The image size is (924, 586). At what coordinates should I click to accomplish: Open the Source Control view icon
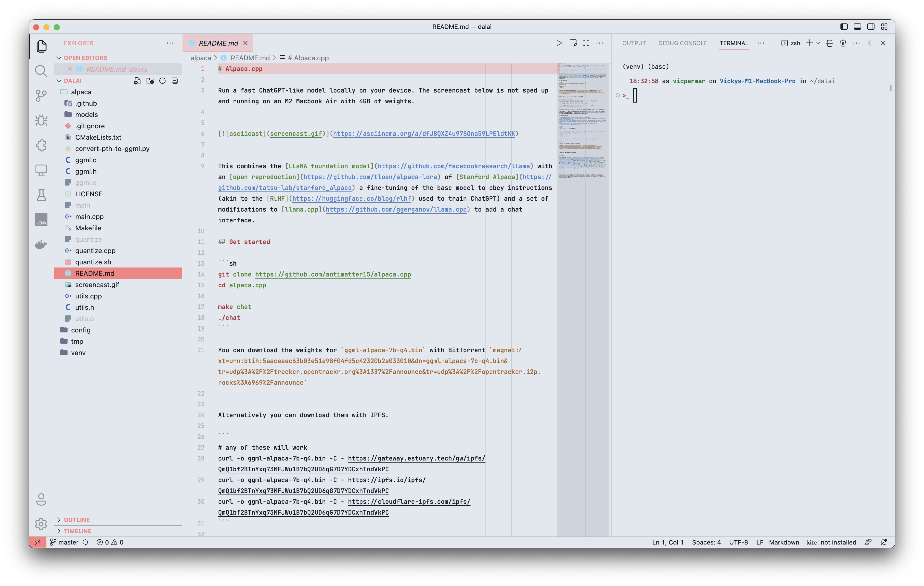41,96
